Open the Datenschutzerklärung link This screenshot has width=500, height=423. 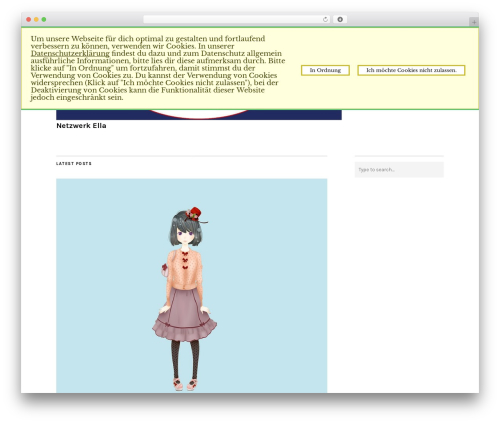point(70,53)
